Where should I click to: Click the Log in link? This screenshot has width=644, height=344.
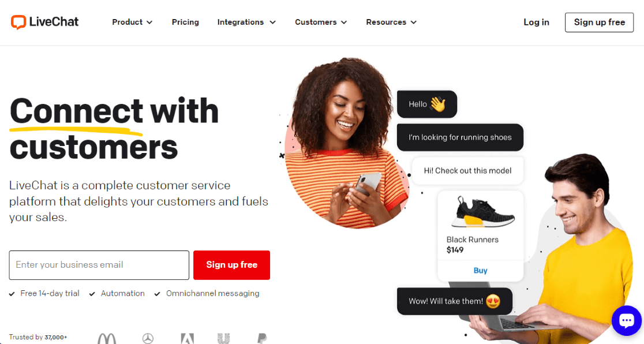tap(536, 22)
